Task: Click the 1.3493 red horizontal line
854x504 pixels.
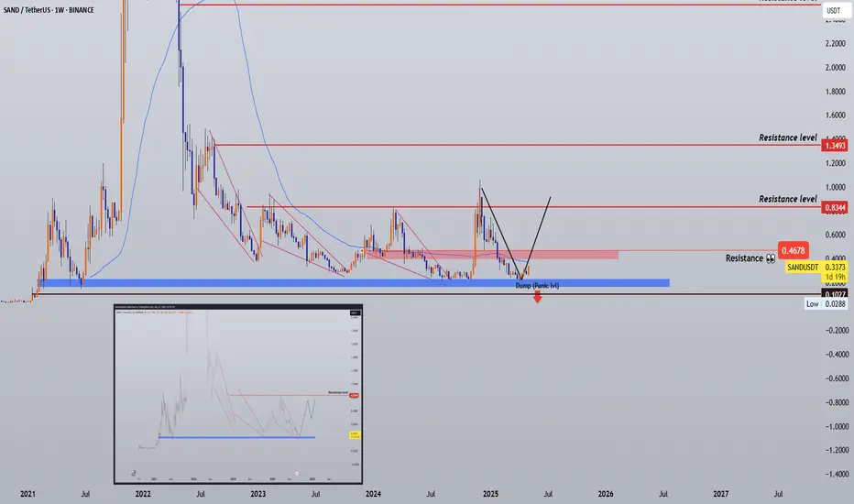Action: pyautogui.click(x=518, y=145)
